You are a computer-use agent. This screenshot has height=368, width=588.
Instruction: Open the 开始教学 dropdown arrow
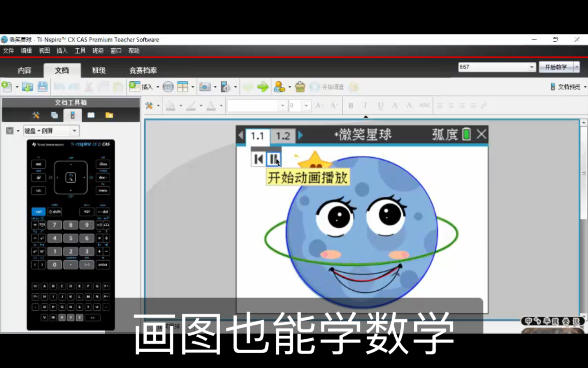click(576, 67)
